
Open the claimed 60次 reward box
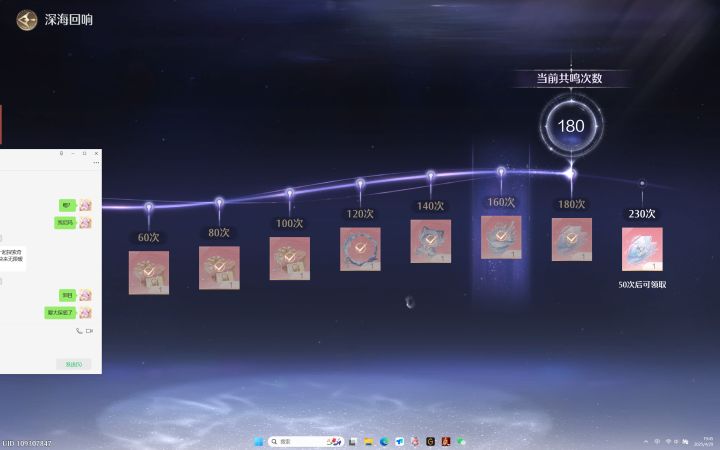[x=149, y=272]
